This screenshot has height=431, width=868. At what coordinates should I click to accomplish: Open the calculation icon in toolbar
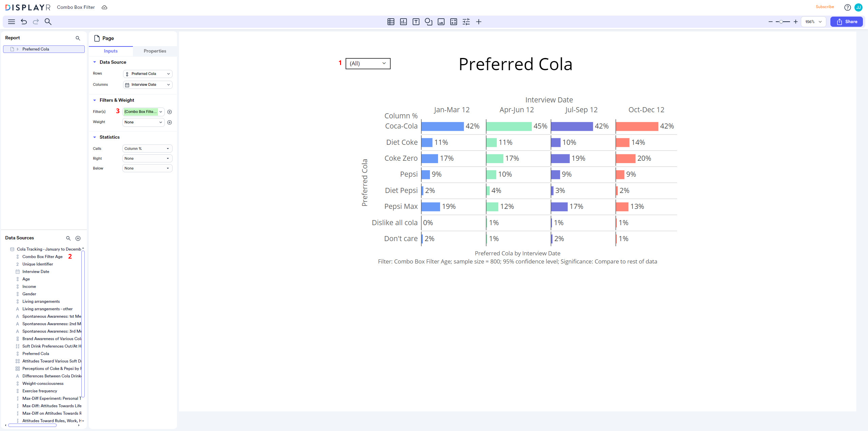tap(453, 22)
